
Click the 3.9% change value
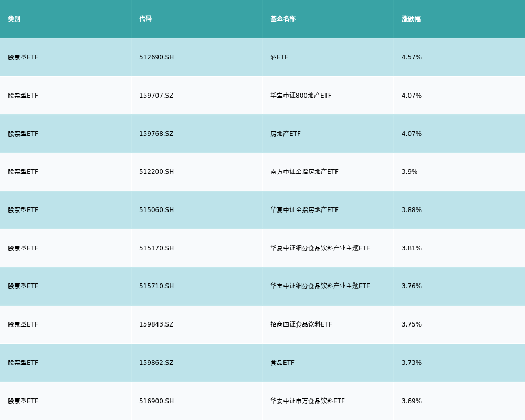coord(409,172)
